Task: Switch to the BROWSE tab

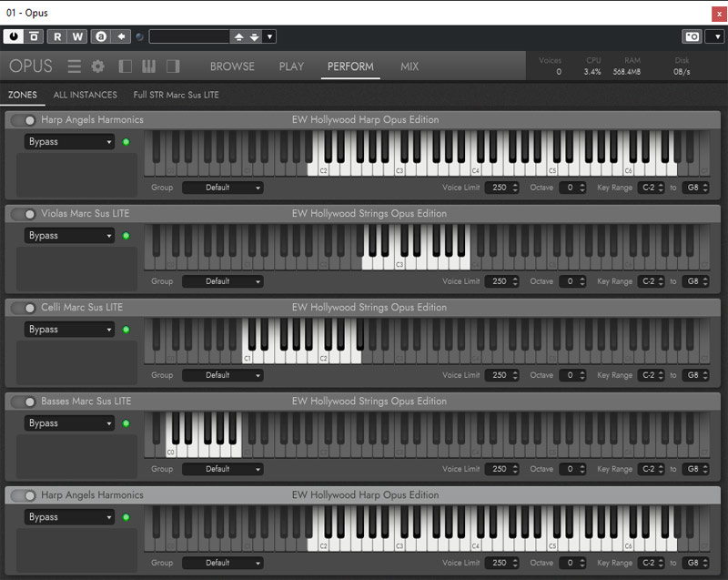Action: (232, 66)
